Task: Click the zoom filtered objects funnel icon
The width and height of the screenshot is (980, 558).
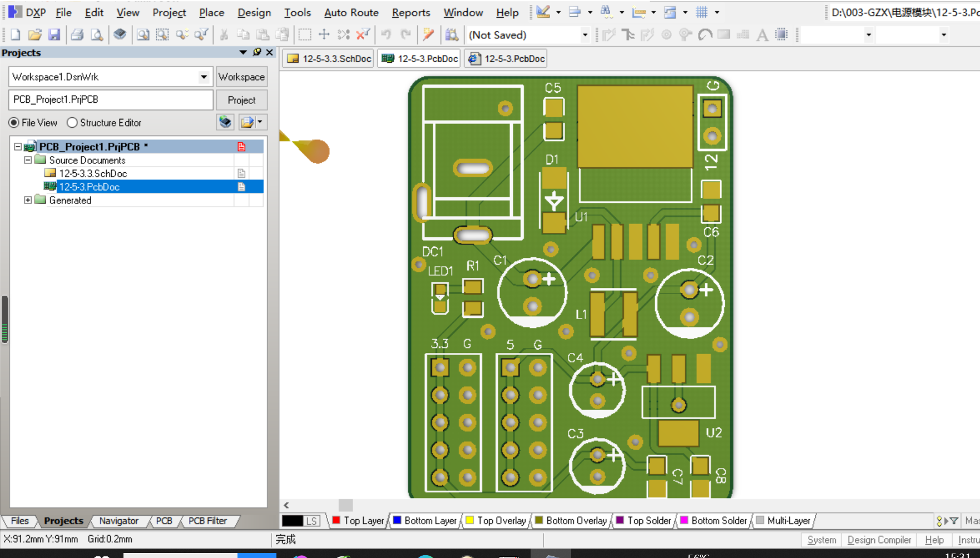Action: click(x=201, y=35)
